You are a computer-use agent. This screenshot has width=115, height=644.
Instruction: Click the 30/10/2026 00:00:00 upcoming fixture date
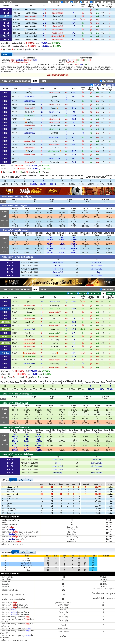(30, 275)
